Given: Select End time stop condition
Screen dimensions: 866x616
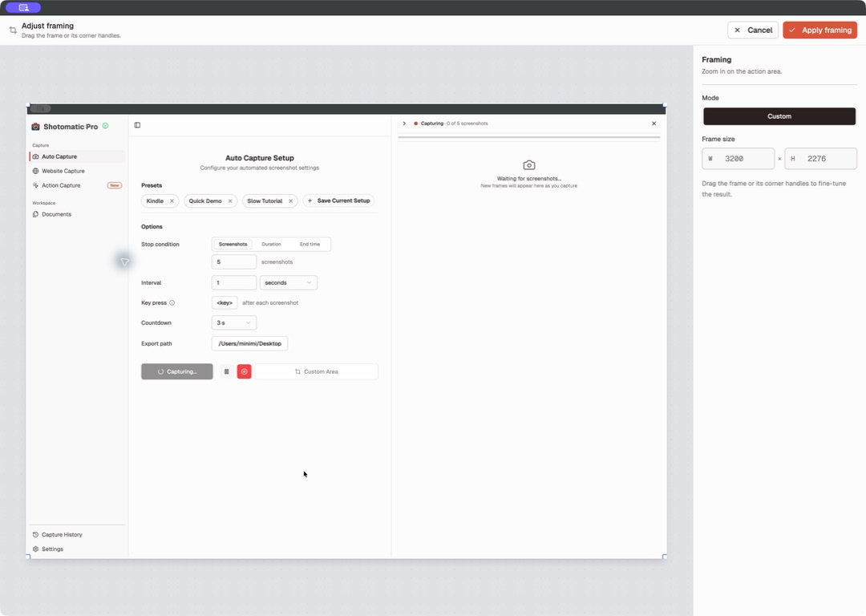Looking at the screenshot, I should tap(310, 244).
